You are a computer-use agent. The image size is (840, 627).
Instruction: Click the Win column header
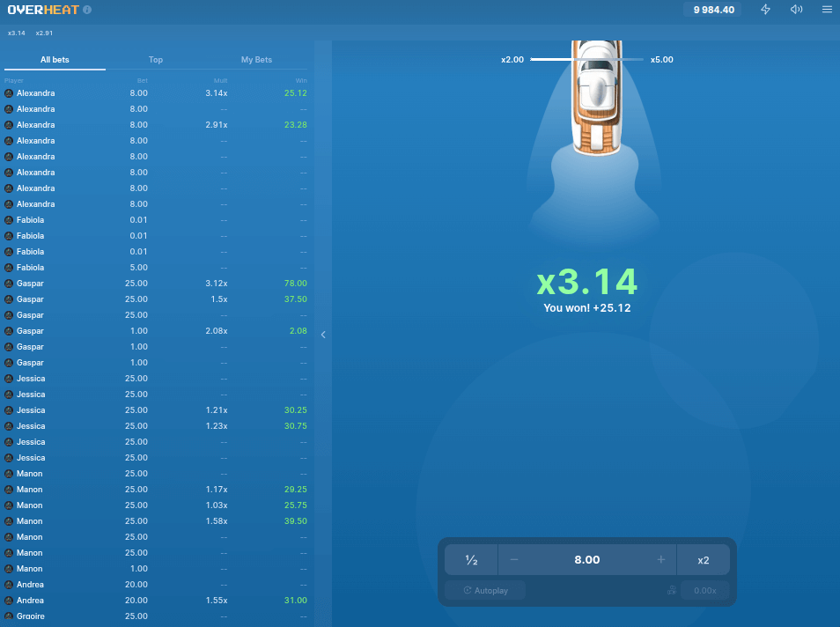tap(302, 81)
